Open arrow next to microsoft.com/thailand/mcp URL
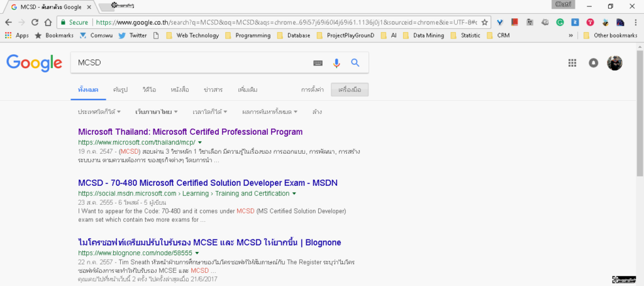 [x=199, y=142]
